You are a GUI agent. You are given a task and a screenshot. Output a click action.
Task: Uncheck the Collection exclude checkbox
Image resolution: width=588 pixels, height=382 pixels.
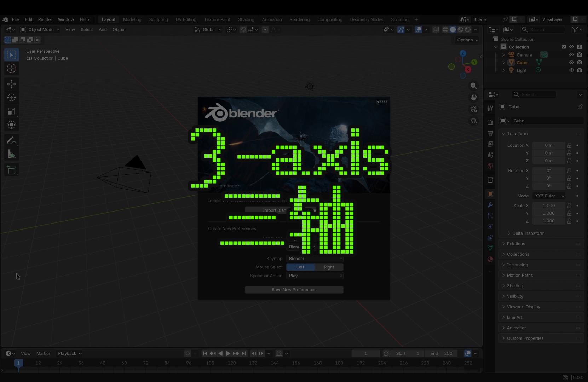pos(564,47)
